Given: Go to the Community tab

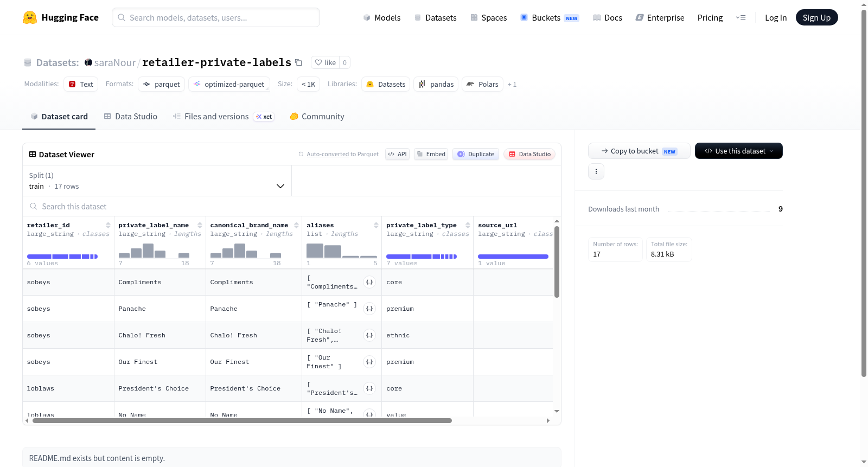Looking at the screenshot, I should (x=317, y=116).
